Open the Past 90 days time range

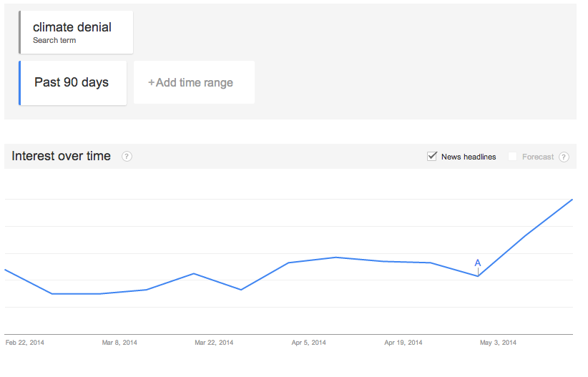tap(73, 83)
